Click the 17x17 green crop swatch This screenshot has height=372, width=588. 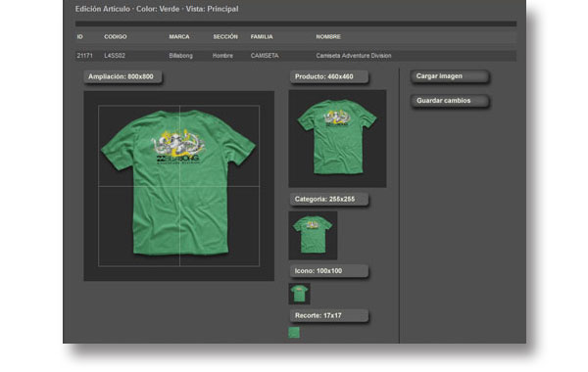pos(294,333)
